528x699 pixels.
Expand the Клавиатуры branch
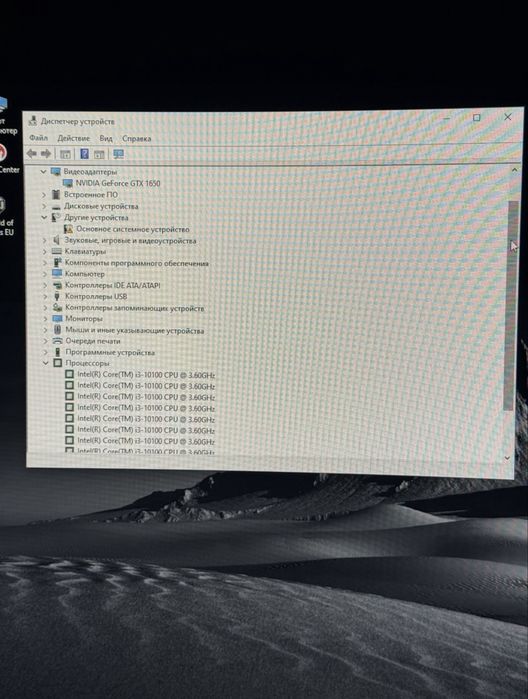pyautogui.click(x=44, y=251)
